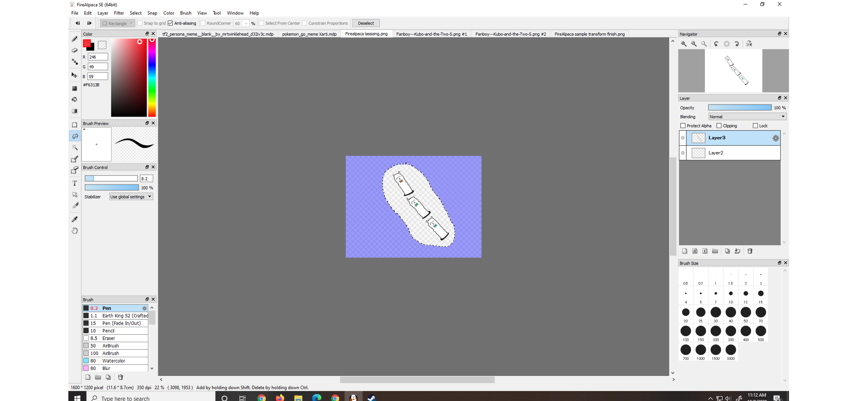Switch to pokemon_go_meme Xarti.mdp tab

309,34
